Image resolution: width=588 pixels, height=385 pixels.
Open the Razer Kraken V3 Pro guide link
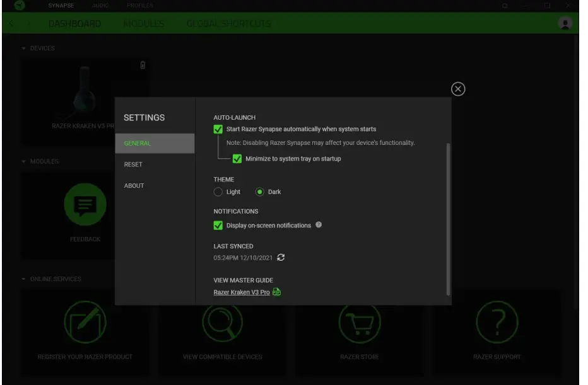(x=242, y=292)
